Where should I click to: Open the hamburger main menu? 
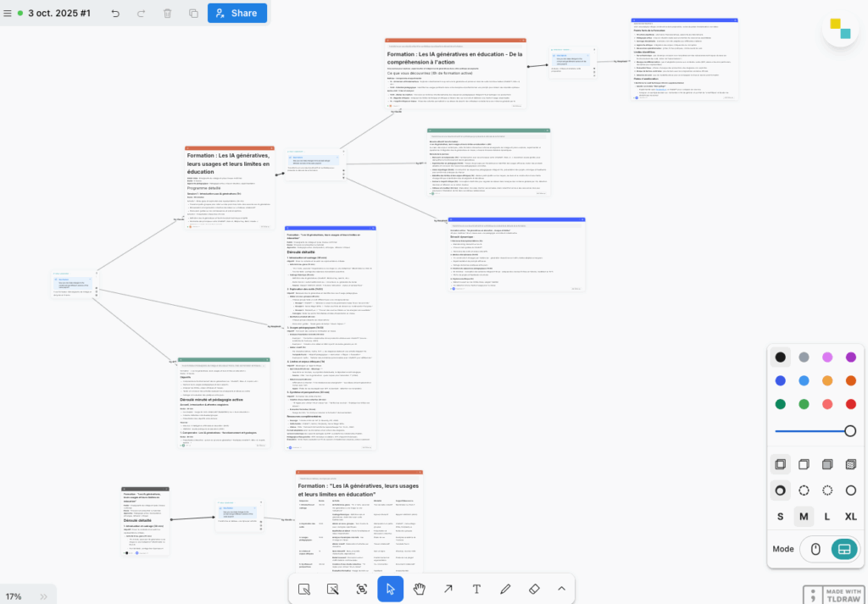[x=7, y=14]
